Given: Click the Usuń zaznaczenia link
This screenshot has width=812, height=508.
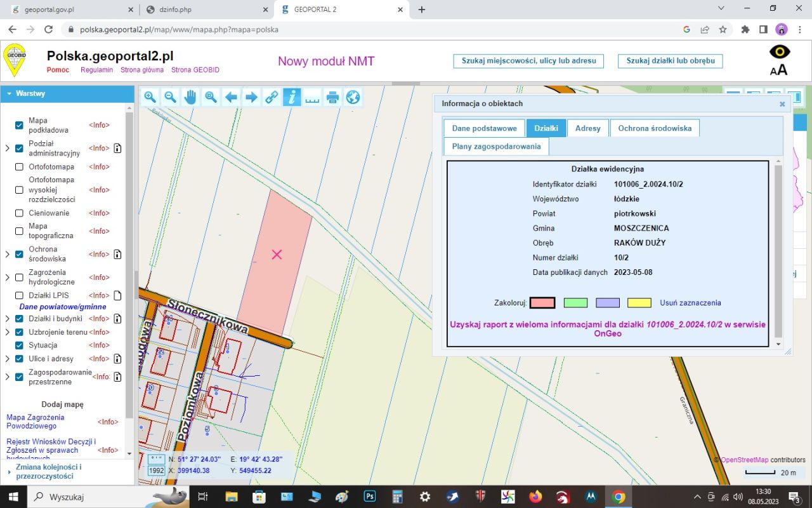Looking at the screenshot, I should coord(690,303).
